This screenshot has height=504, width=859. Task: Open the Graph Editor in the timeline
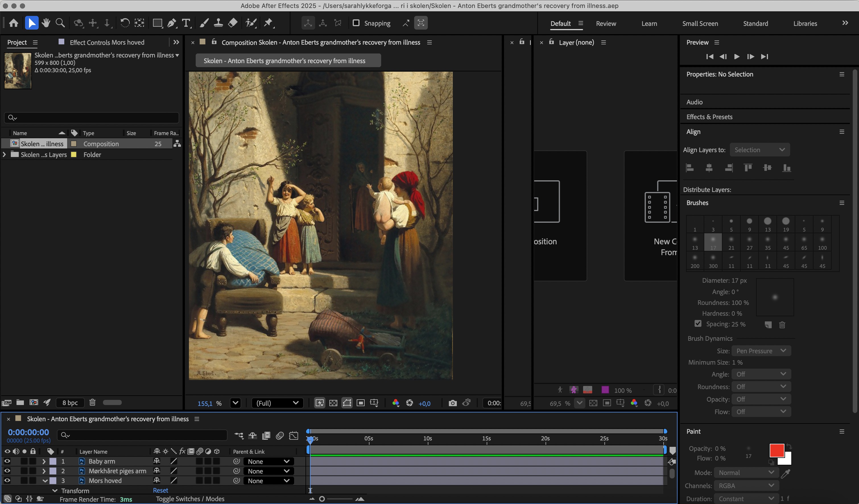point(294,435)
